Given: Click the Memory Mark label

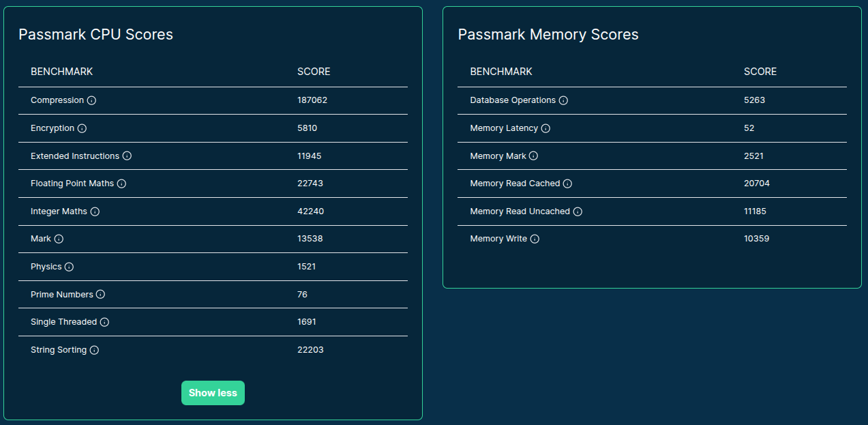Looking at the screenshot, I should [498, 156].
